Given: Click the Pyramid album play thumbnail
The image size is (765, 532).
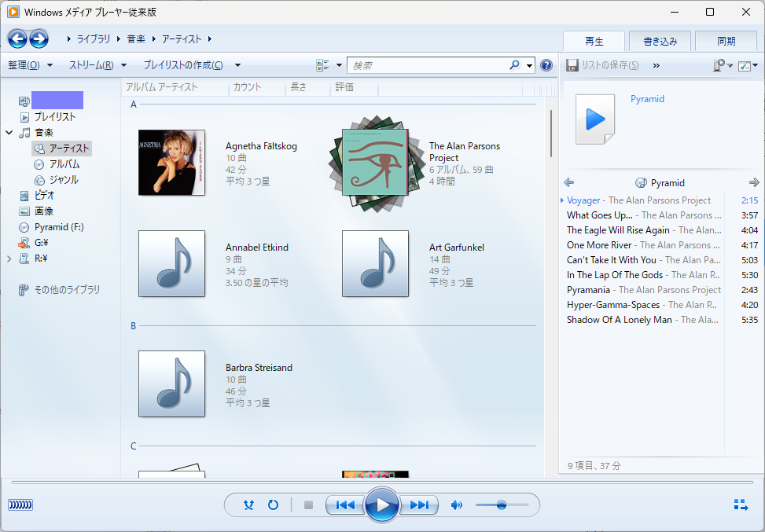Looking at the screenshot, I should click(595, 119).
